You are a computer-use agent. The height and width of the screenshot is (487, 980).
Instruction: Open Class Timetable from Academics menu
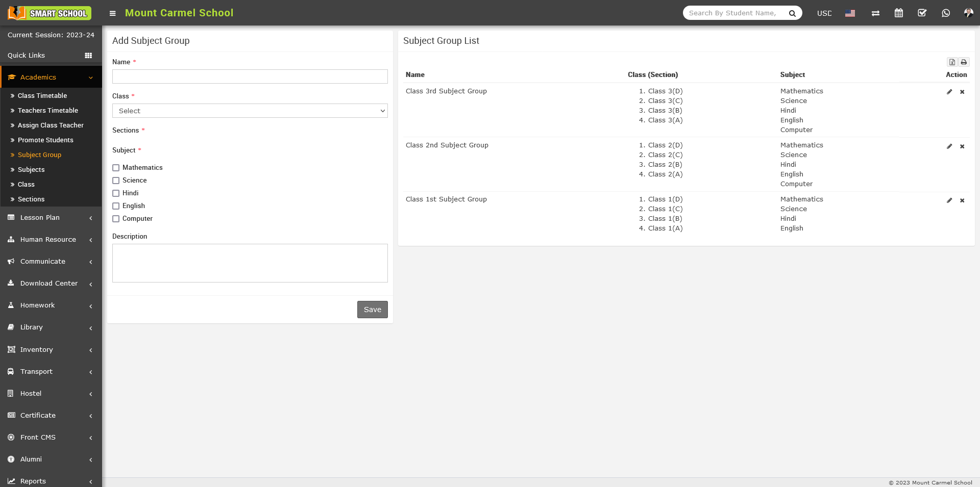pos(42,96)
